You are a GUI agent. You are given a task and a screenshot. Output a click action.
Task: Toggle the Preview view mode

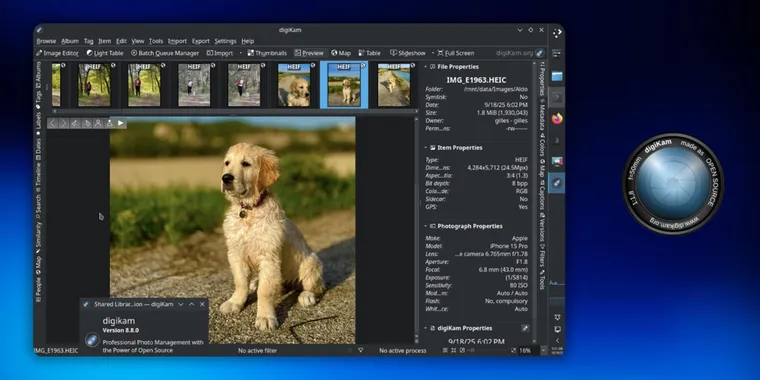click(x=309, y=53)
